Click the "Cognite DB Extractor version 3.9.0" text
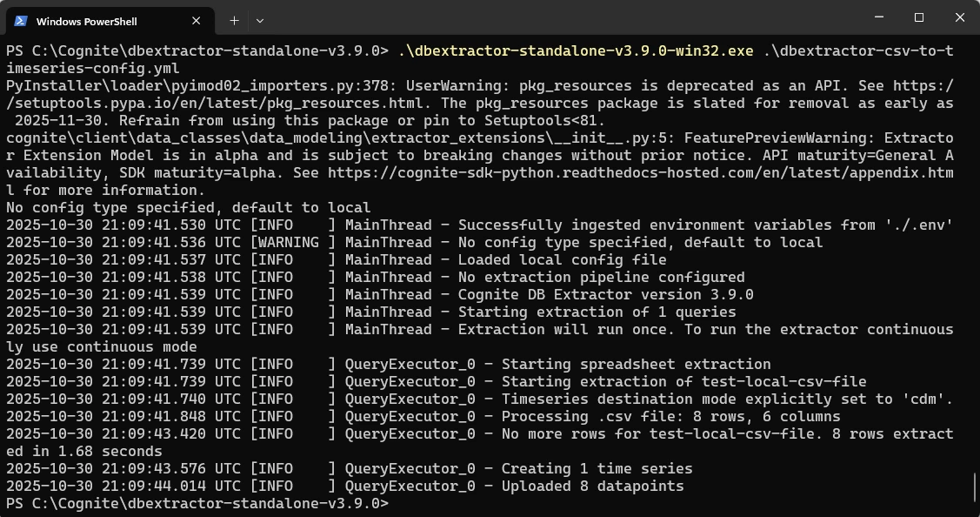Viewport: 980px width, 517px height. coord(605,294)
